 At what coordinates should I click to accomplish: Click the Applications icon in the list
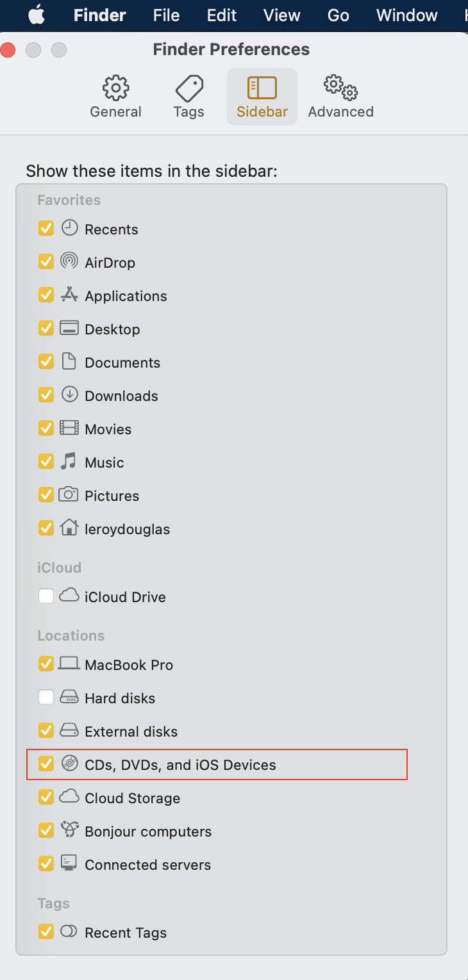pos(69,295)
